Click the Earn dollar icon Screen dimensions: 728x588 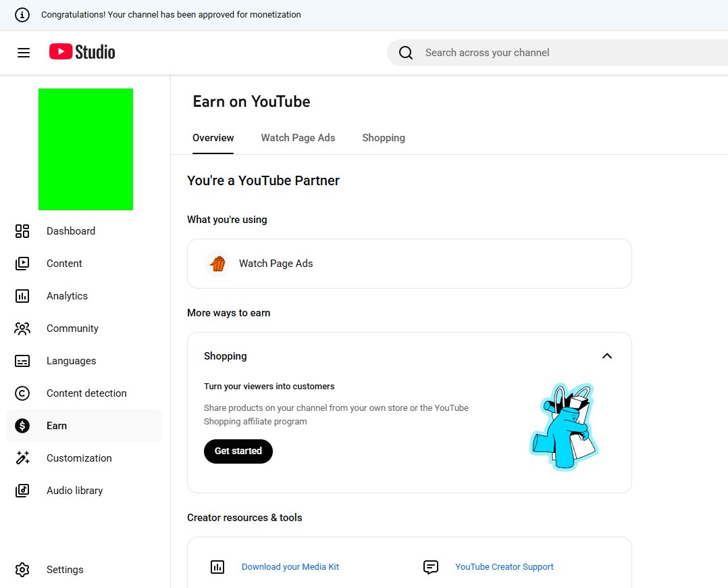(22, 426)
